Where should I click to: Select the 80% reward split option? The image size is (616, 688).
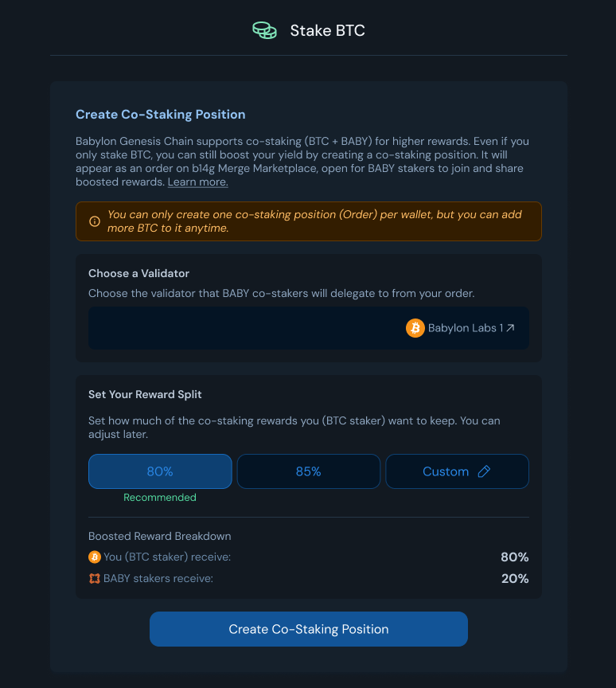pos(160,471)
